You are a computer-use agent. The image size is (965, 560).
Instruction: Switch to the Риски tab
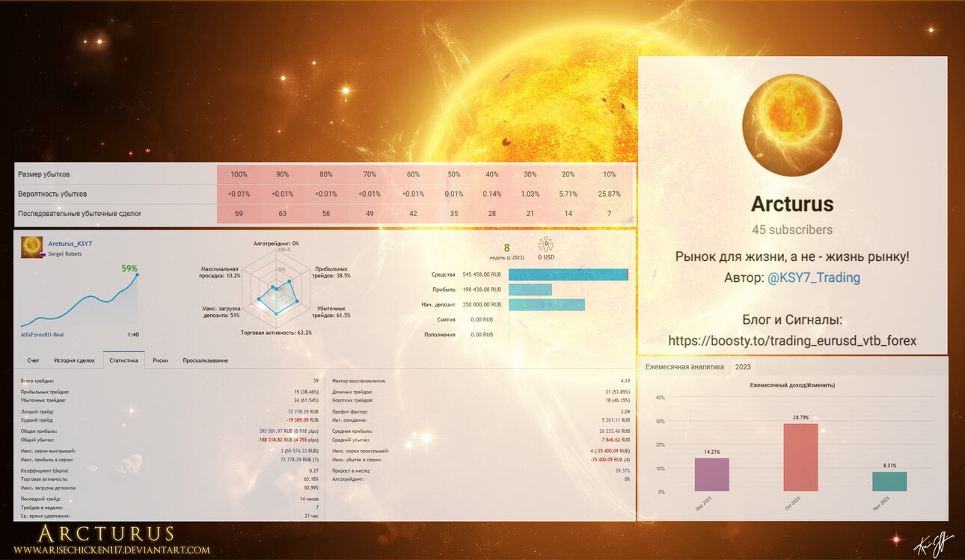tap(160, 360)
